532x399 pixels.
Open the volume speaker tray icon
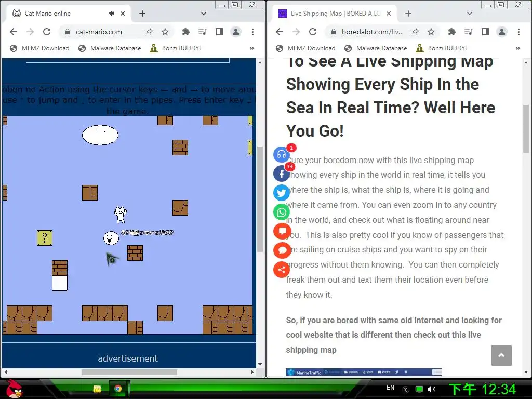tap(432, 389)
